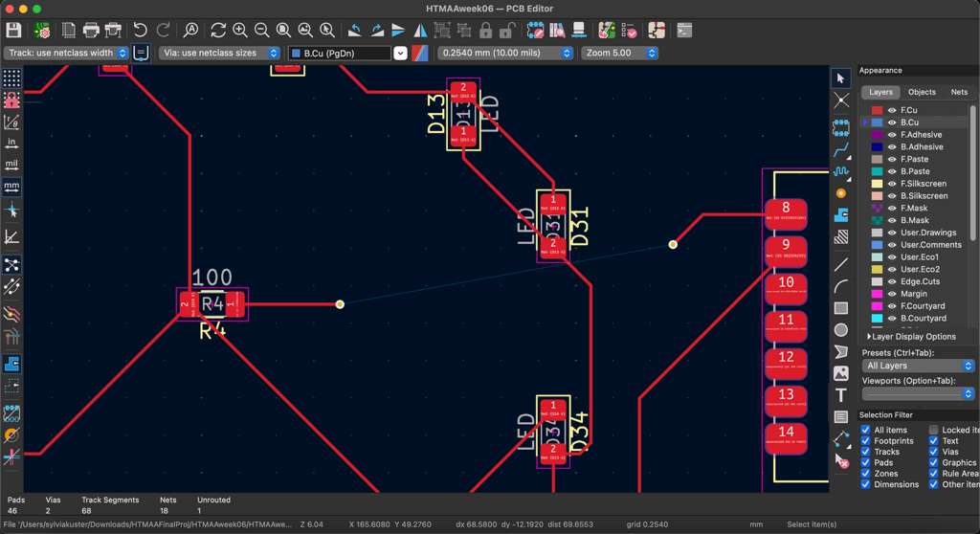Select the Route Tracks tool
Screen dimensions: 980x534
click(841, 150)
